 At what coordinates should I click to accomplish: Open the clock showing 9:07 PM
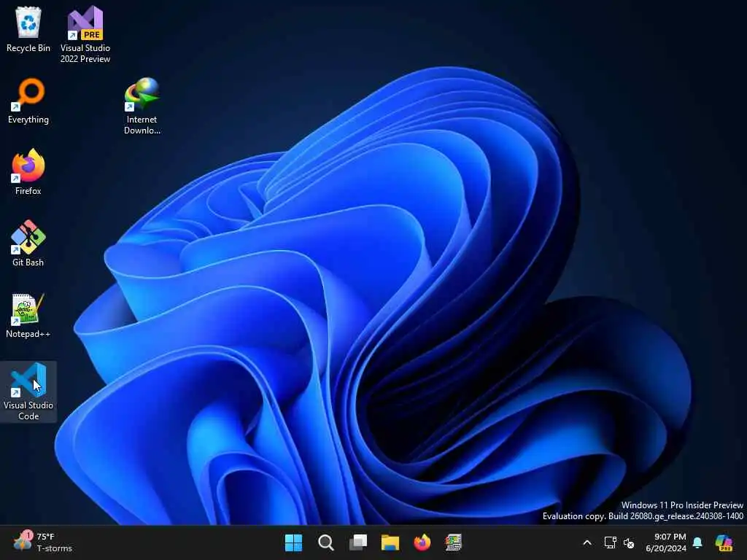(x=666, y=542)
